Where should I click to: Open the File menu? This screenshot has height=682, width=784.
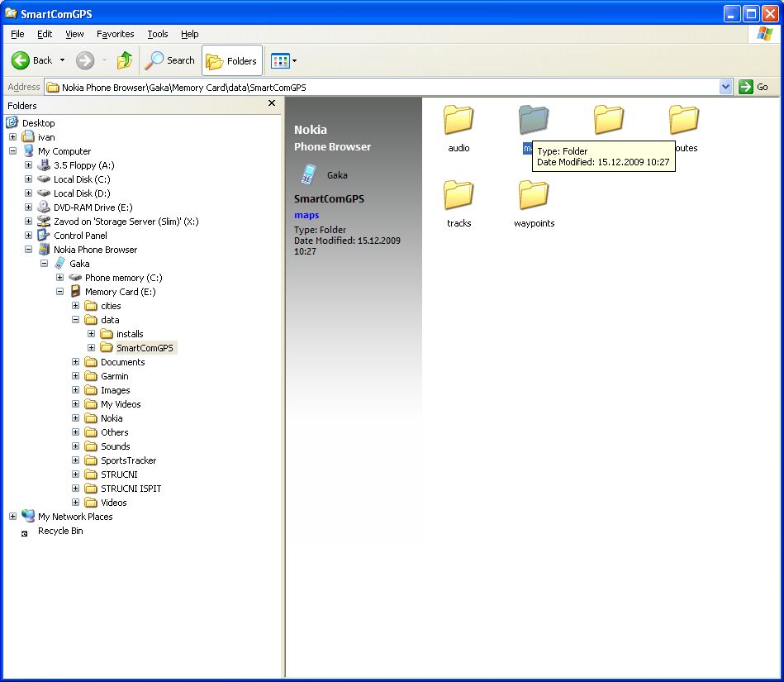(17, 34)
